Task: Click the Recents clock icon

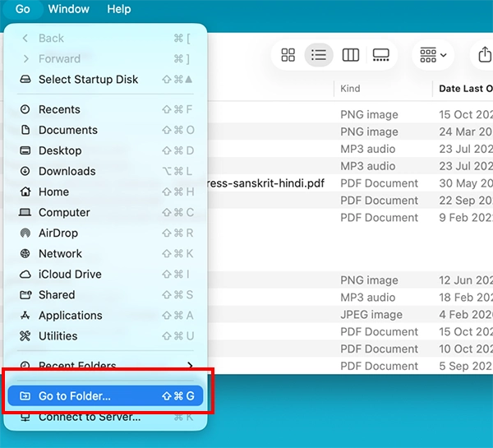Action: 25,109
